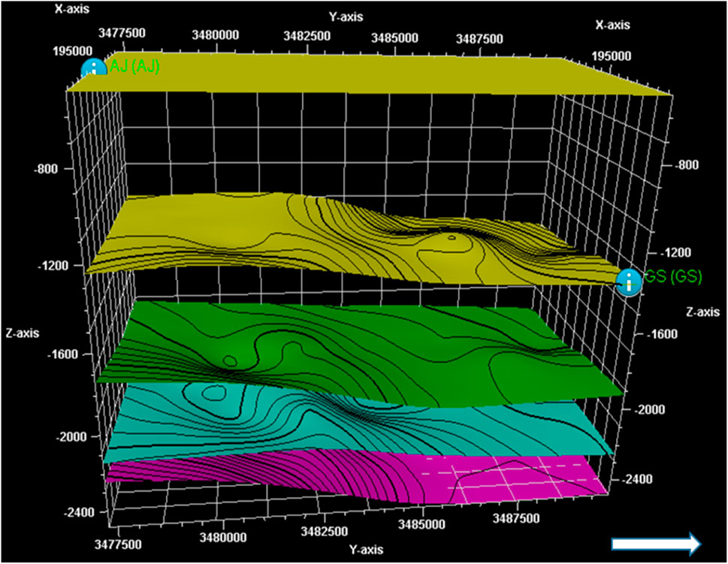728x564 pixels.
Task: Click the GS well info marker icon
Action: pyautogui.click(x=629, y=282)
